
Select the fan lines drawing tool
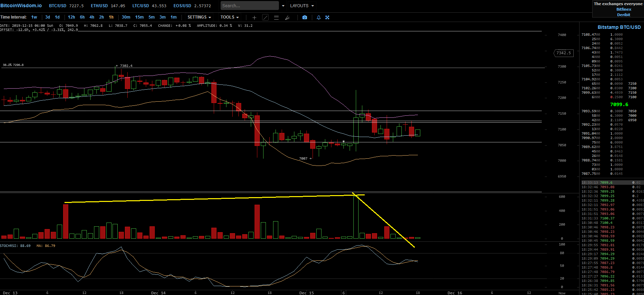287,18
